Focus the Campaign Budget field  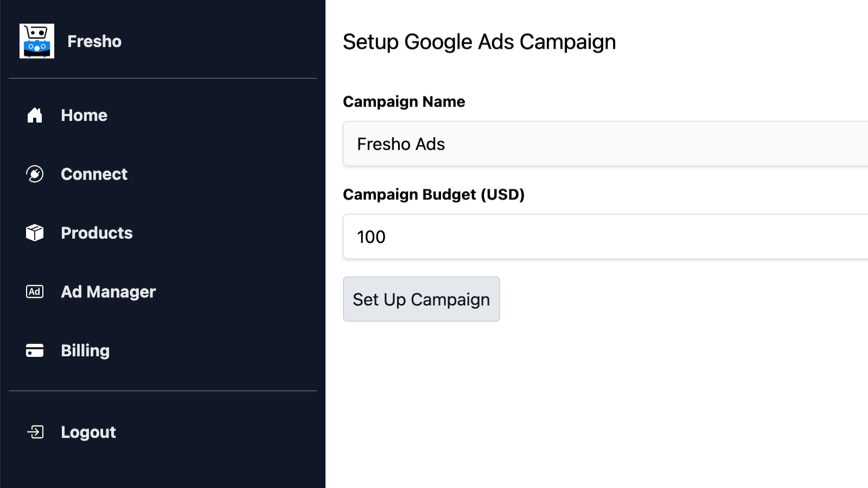[x=605, y=236]
